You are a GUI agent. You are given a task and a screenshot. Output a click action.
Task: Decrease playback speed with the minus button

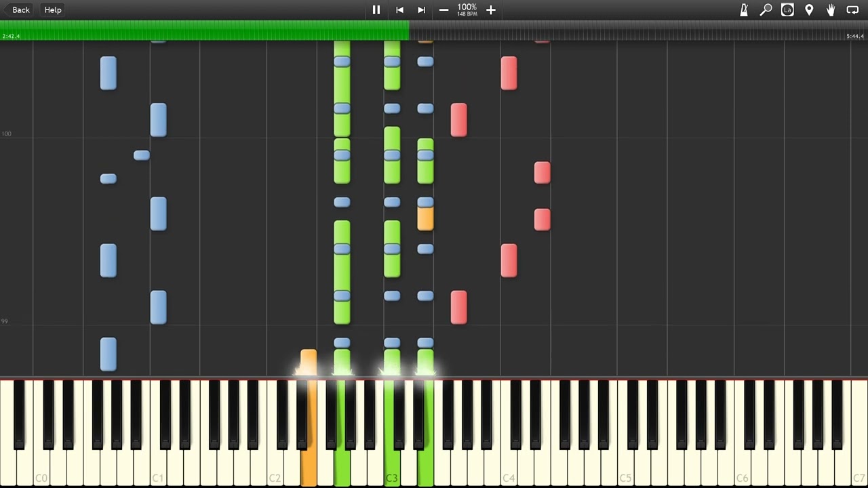(443, 9)
